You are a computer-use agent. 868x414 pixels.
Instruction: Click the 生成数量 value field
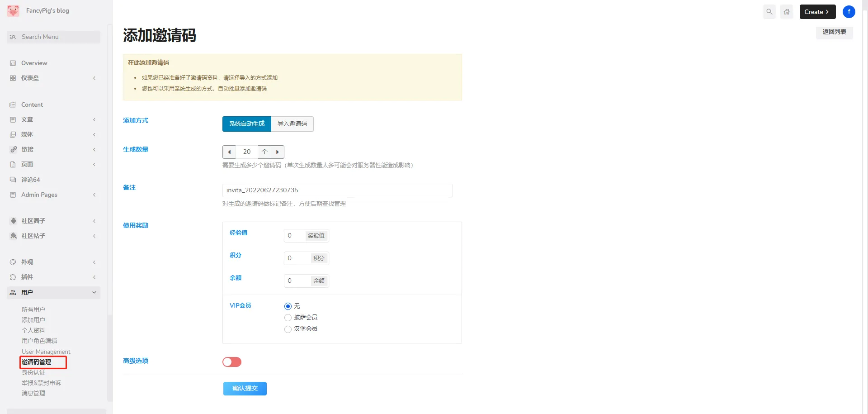point(247,152)
